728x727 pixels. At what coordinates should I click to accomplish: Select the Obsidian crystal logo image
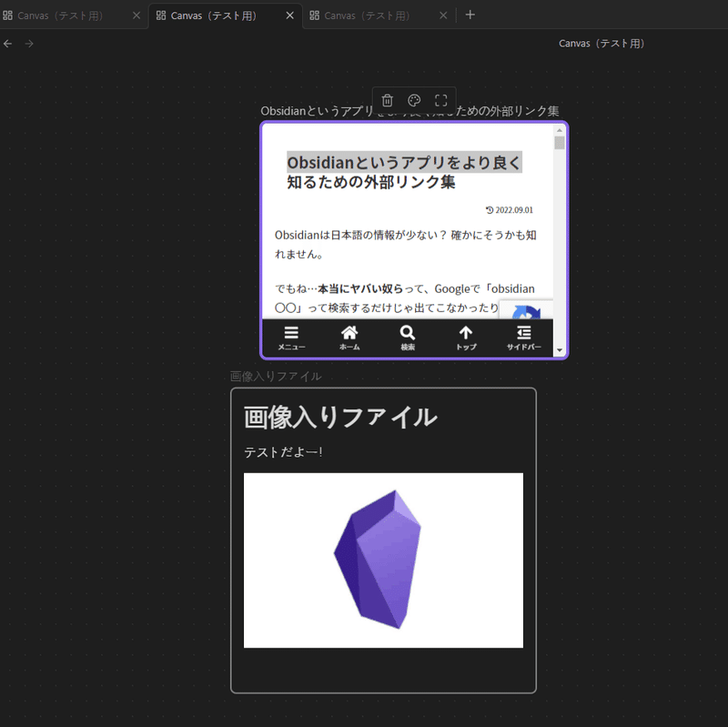[x=383, y=560]
